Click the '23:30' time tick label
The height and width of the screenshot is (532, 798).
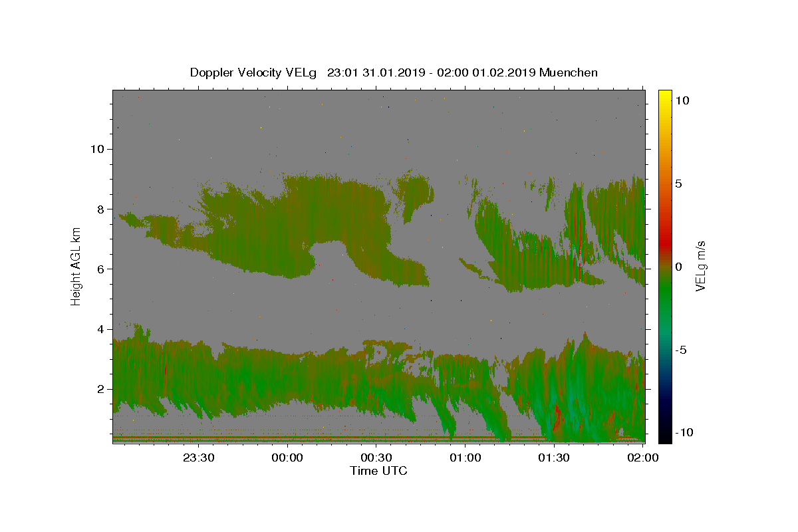(199, 458)
